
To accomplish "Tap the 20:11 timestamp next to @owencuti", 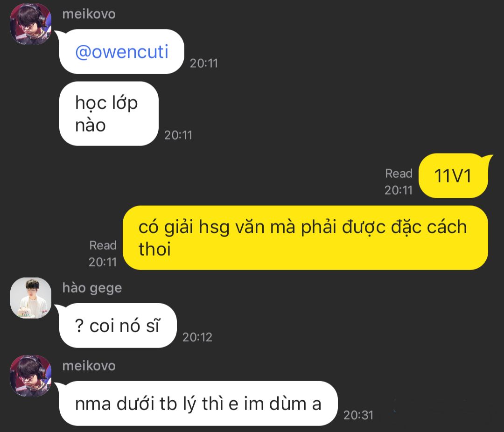I will pyautogui.click(x=204, y=63).
